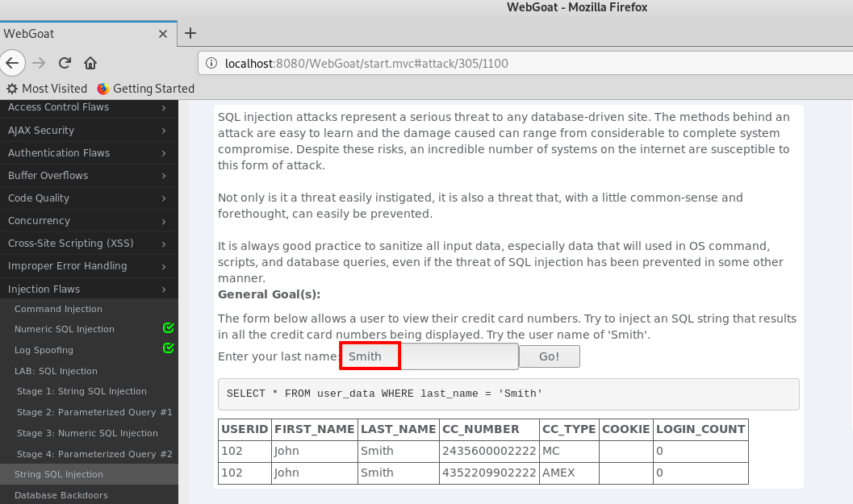Open Stage 4: Parameterized Query #2

click(94, 454)
